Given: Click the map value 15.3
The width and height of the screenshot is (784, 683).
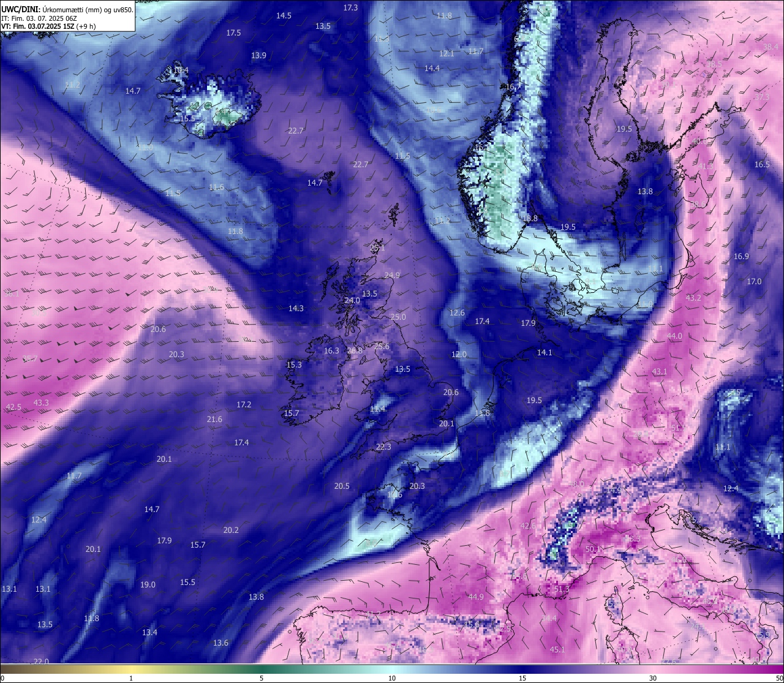Looking at the screenshot, I should point(294,364).
